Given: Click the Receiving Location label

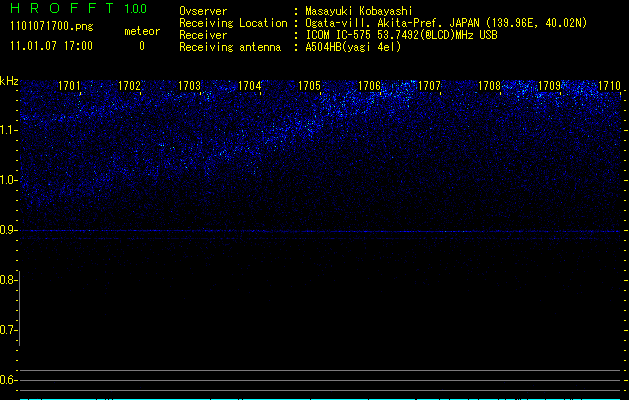Looking at the screenshot, I should (233, 23).
